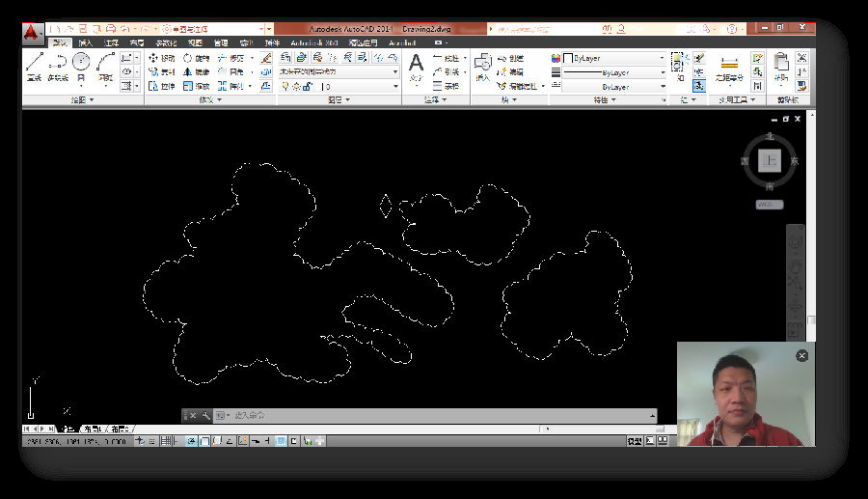Open the Autodesk 360 ribbon tab
The height and width of the screenshot is (499, 868).
314,43
